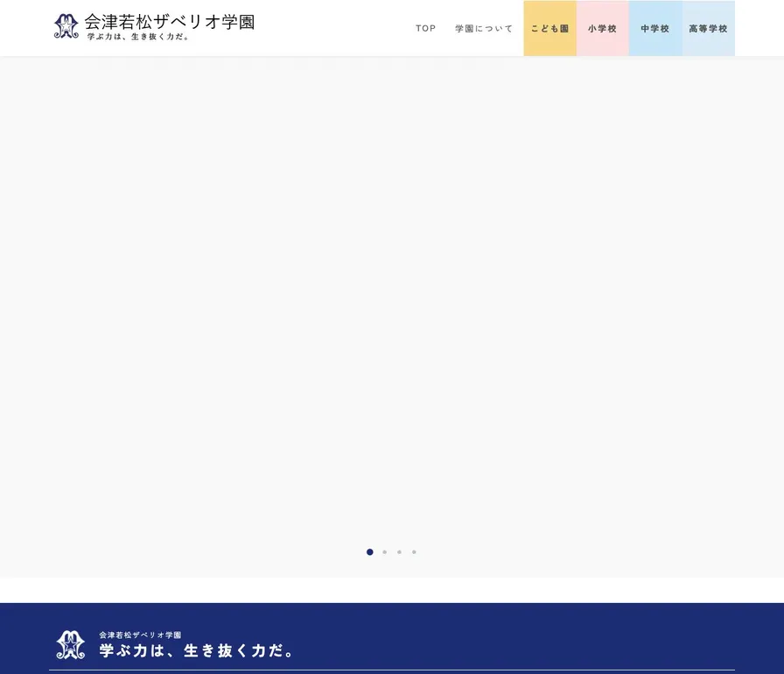
Task: Go to the TOP menu item
Action: [425, 29]
